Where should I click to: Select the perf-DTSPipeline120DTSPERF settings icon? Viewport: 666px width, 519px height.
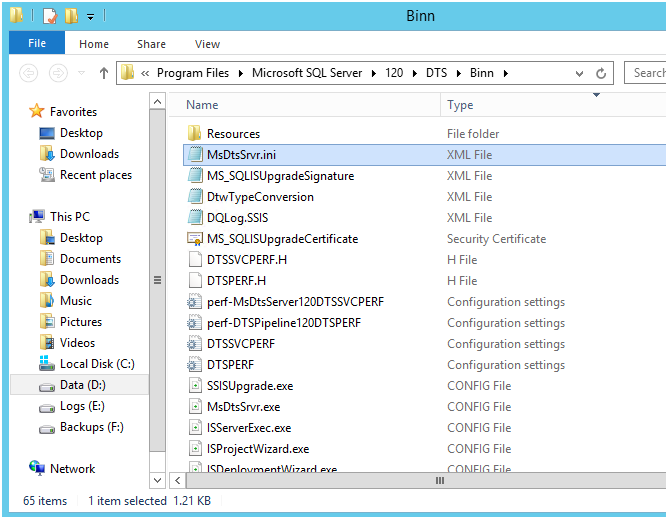pos(195,322)
